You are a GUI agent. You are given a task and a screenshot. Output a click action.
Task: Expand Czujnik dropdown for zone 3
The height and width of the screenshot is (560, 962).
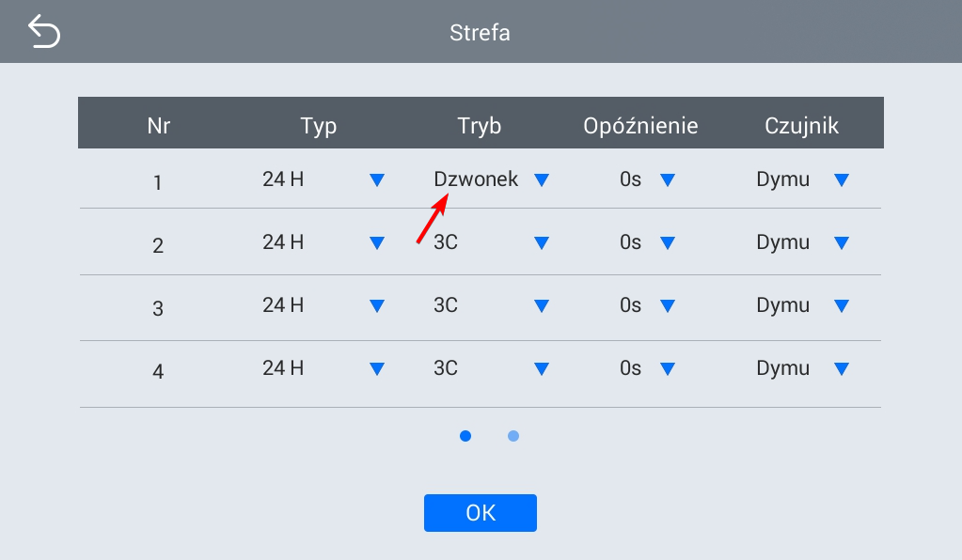[x=841, y=305]
